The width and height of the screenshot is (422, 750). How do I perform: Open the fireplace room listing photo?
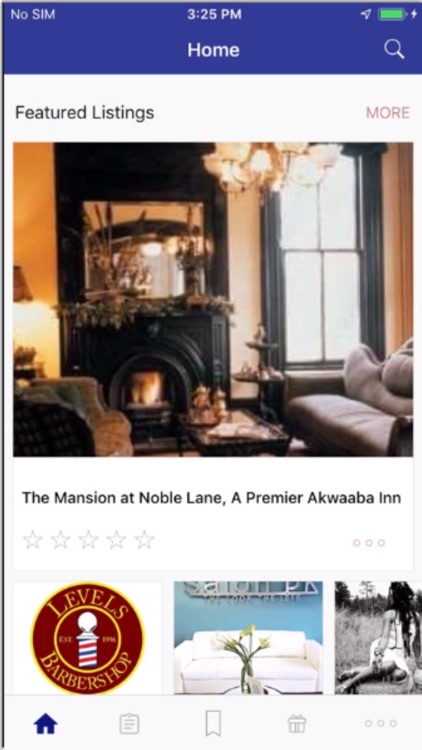213,299
